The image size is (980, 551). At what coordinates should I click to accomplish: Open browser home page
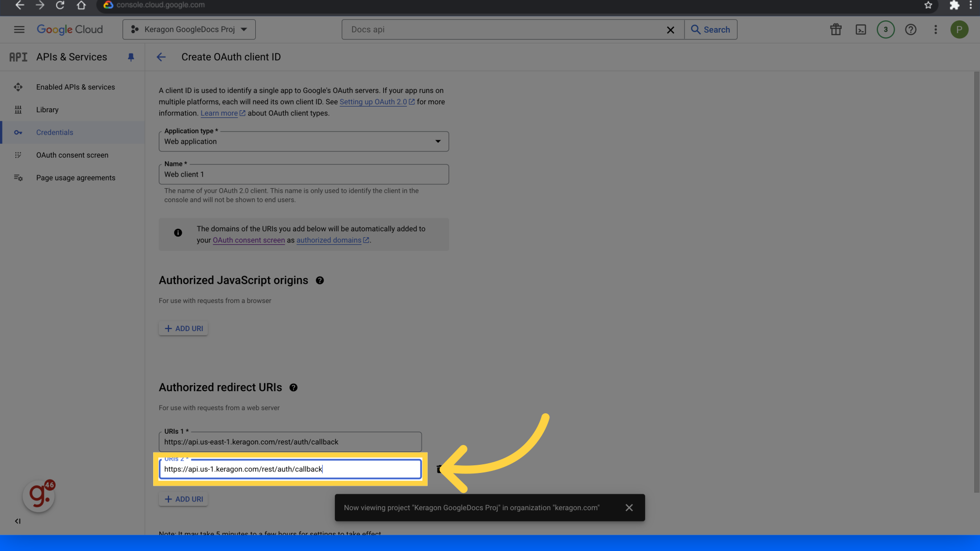click(81, 5)
